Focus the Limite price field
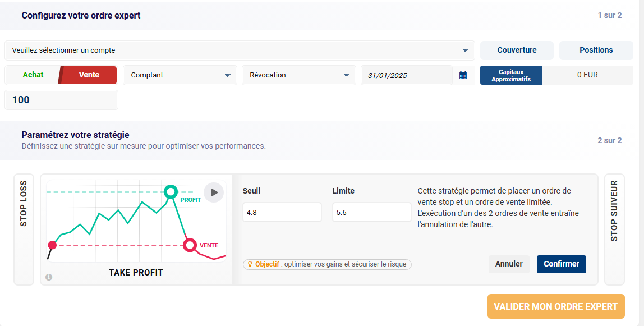The width and height of the screenshot is (644, 326). coord(371,213)
